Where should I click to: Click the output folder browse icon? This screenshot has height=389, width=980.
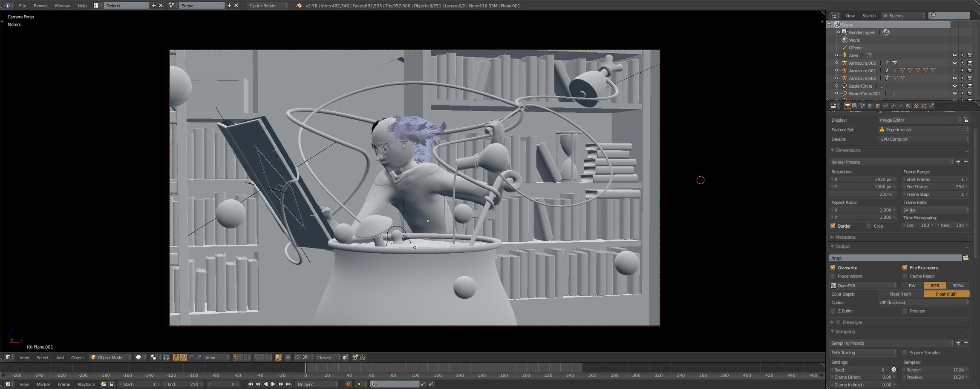[x=966, y=258]
